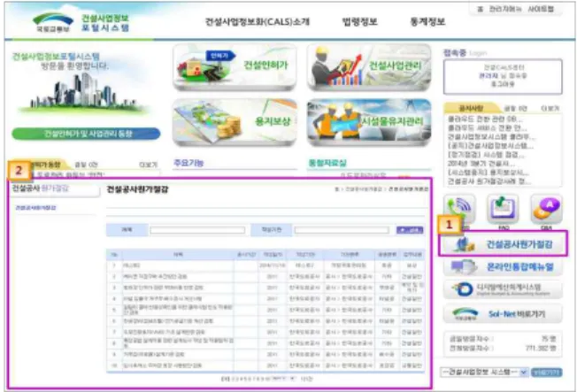Click the home breadcrumb in panel header
The width and height of the screenshot is (577, 392).
336,189
